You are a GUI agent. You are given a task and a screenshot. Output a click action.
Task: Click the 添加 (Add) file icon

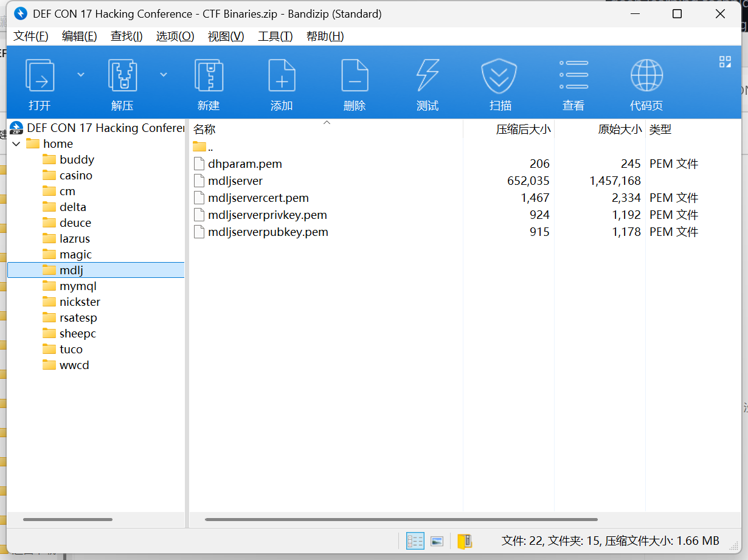tap(282, 76)
